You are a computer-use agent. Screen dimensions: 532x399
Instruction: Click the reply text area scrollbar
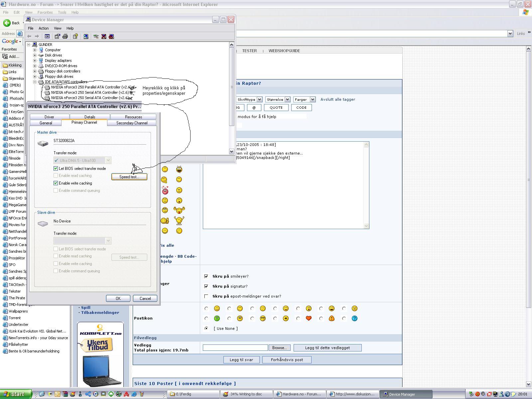[366, 185]
